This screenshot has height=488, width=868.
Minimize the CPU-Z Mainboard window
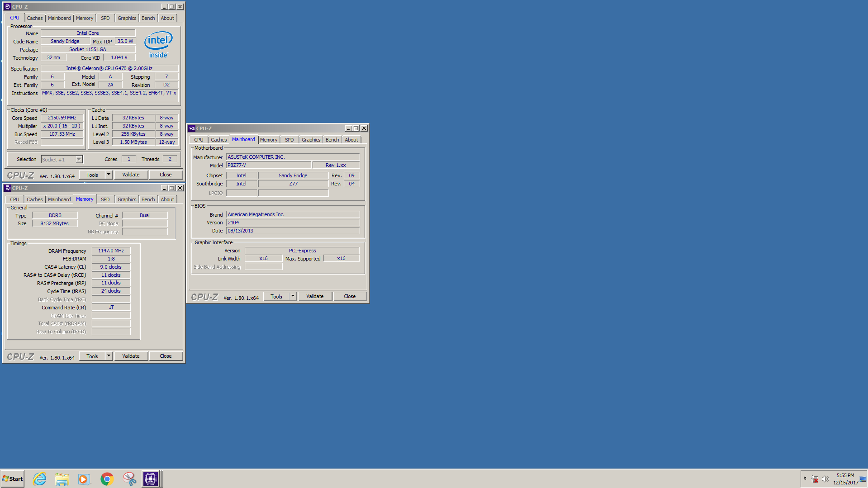point(348,128)
